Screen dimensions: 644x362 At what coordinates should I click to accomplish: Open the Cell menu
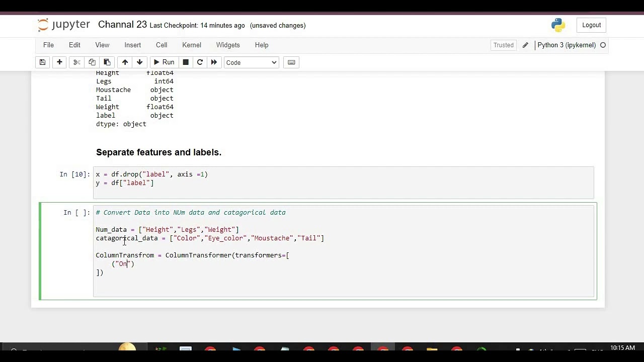coord(162,45)
